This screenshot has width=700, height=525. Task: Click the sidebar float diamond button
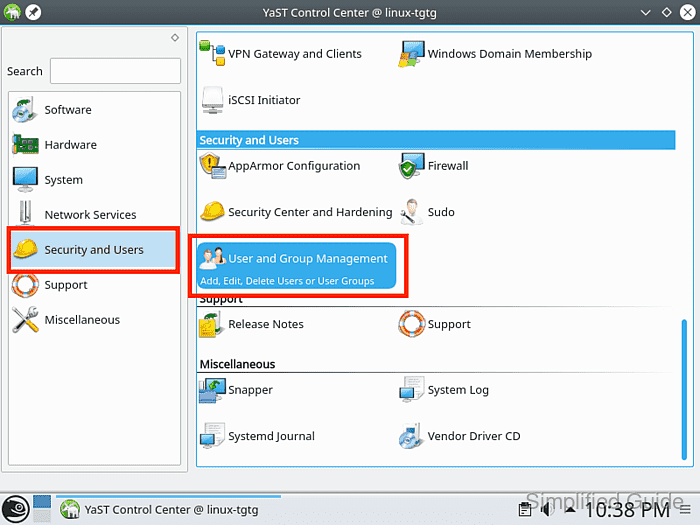[175, 38]
